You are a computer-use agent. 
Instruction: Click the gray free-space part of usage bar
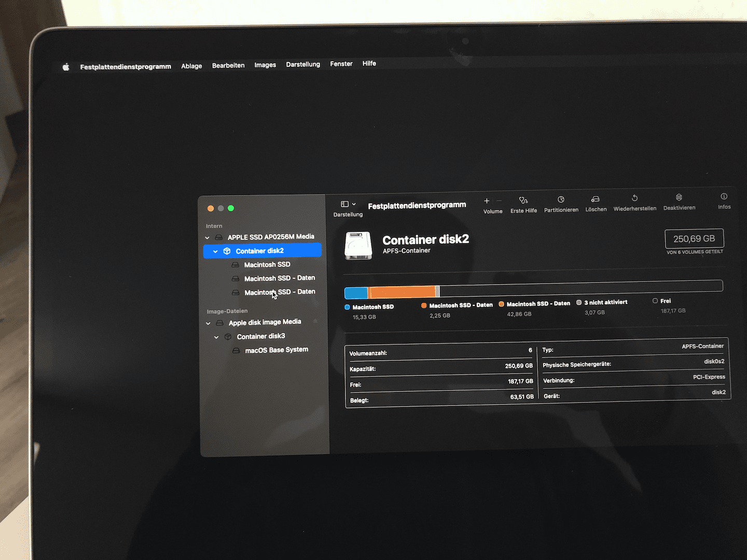(581, 288)
